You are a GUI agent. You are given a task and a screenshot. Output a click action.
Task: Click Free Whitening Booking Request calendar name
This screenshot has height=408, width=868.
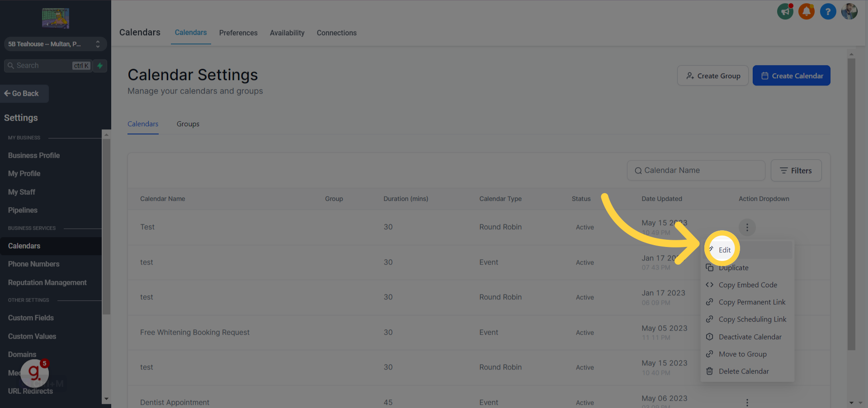tap(195, 332)
